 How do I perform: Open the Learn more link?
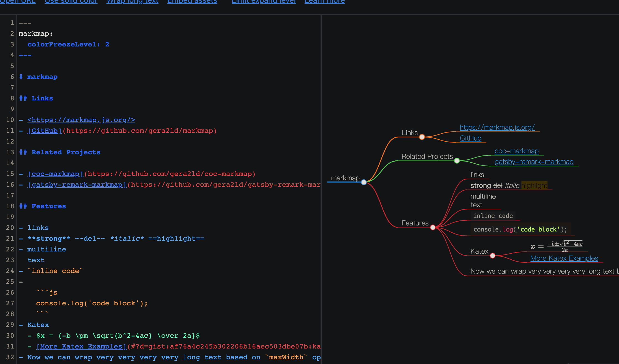pyautogui.click(x=325, y=2)
